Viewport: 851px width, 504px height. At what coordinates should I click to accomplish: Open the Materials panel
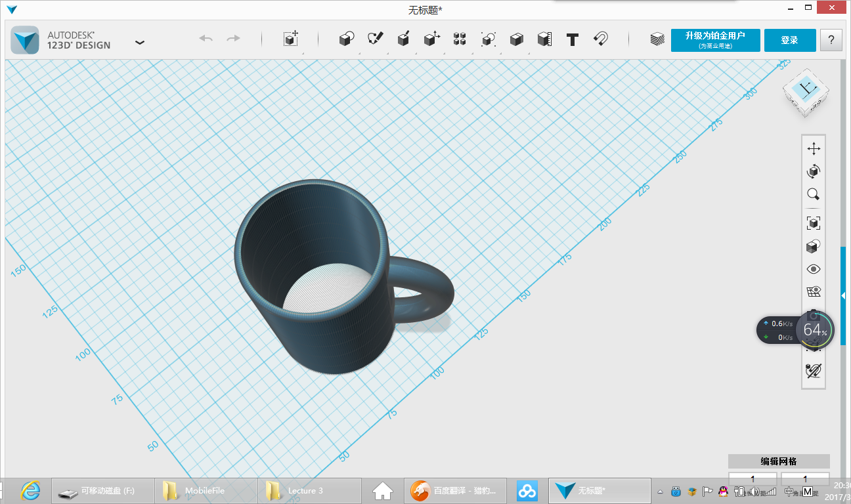(657, 39)
